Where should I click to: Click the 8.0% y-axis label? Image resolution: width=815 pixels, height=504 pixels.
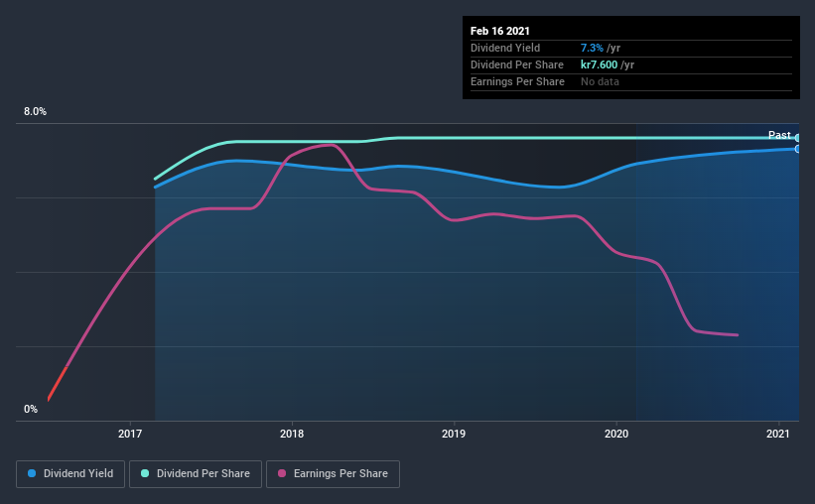[36, 111]
